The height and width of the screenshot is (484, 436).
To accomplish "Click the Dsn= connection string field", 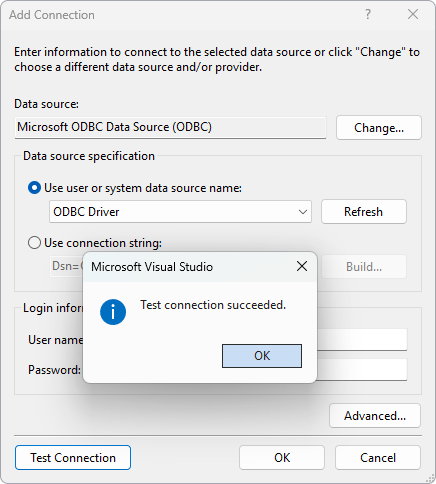I will 67,266.
